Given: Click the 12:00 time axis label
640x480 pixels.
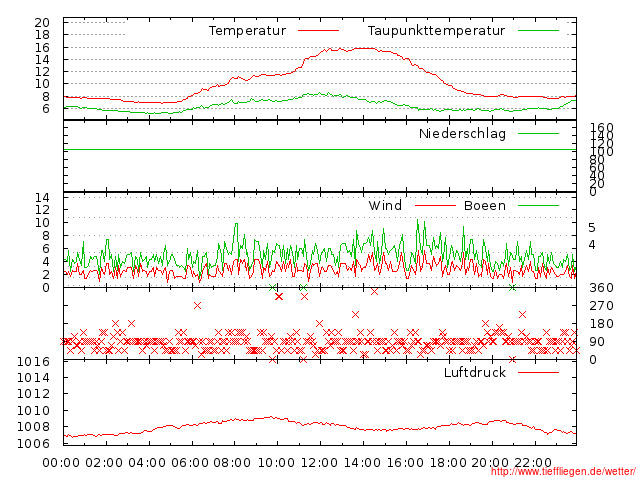Looking at the screenshot, I should [319, 463].
